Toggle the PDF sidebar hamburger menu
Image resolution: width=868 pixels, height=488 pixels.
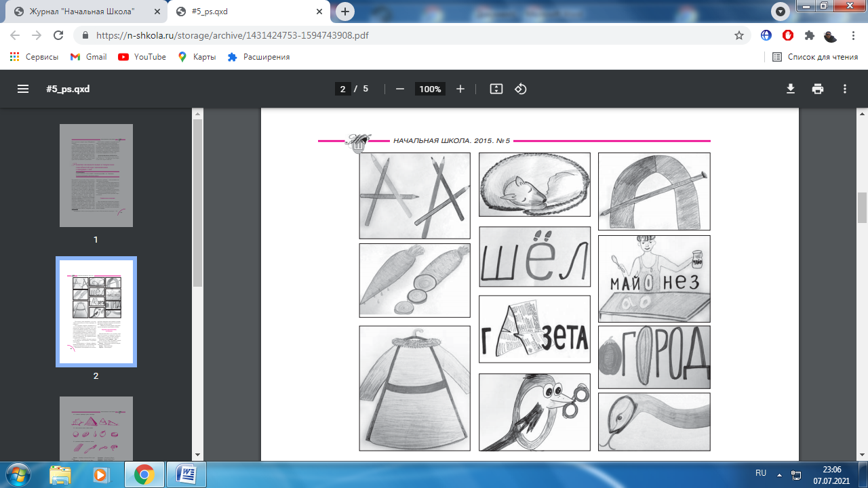tap(23, 89)
